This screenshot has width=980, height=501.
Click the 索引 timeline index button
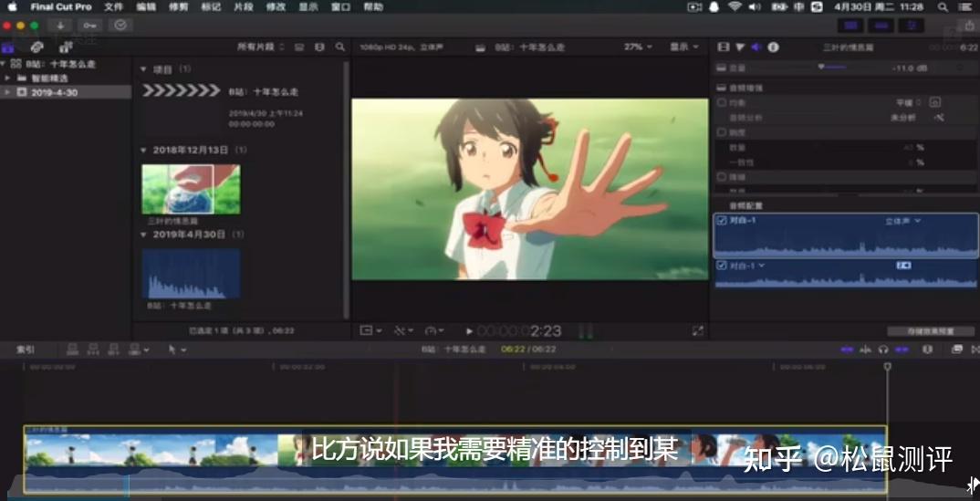[26, 350]
